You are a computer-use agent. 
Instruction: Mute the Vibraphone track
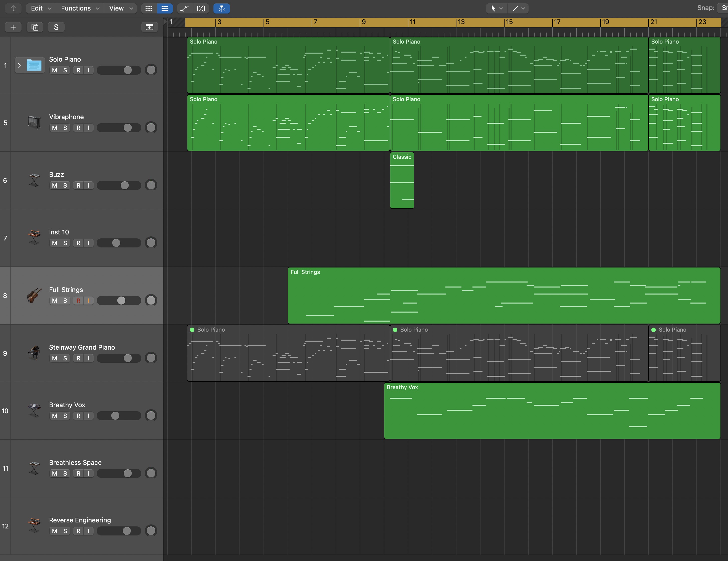[x=55, y=128]
